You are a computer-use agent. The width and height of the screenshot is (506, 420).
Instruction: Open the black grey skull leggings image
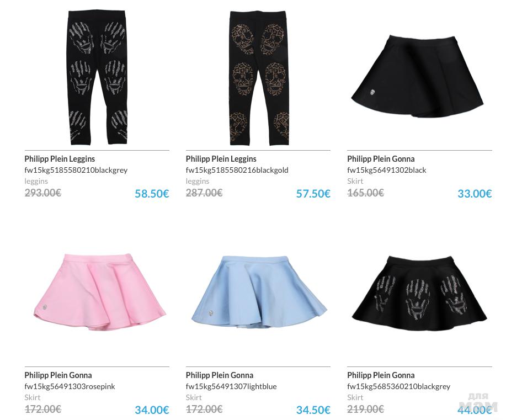coord(97,77)
